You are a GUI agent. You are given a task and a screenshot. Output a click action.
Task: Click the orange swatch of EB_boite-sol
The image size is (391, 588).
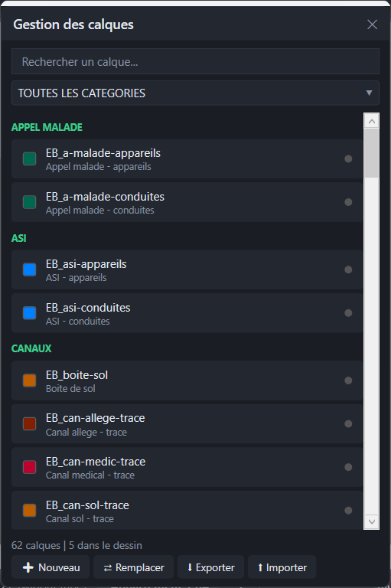(29, 381)
